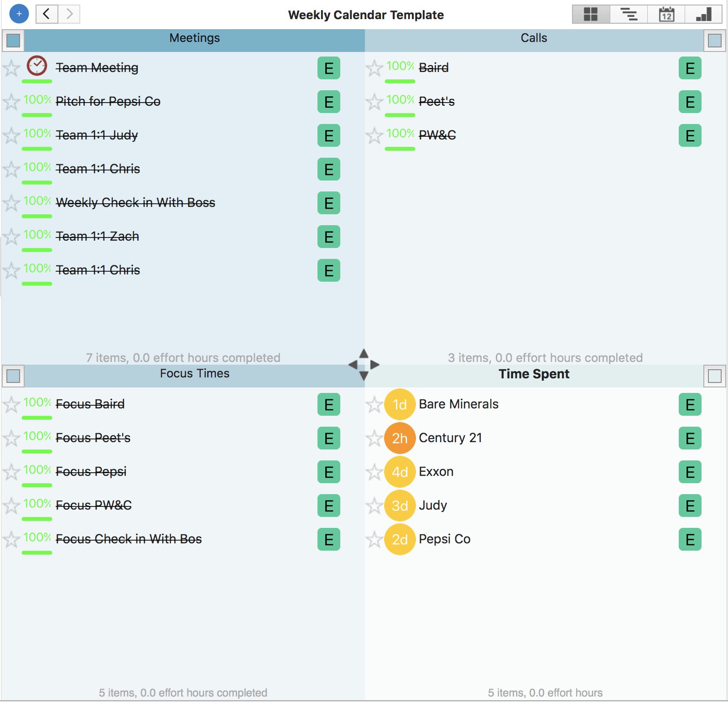The height and width of the screenshot is (702, 728).
Task: Open the Focus Check in With Bos item
Action: point(129,539)
